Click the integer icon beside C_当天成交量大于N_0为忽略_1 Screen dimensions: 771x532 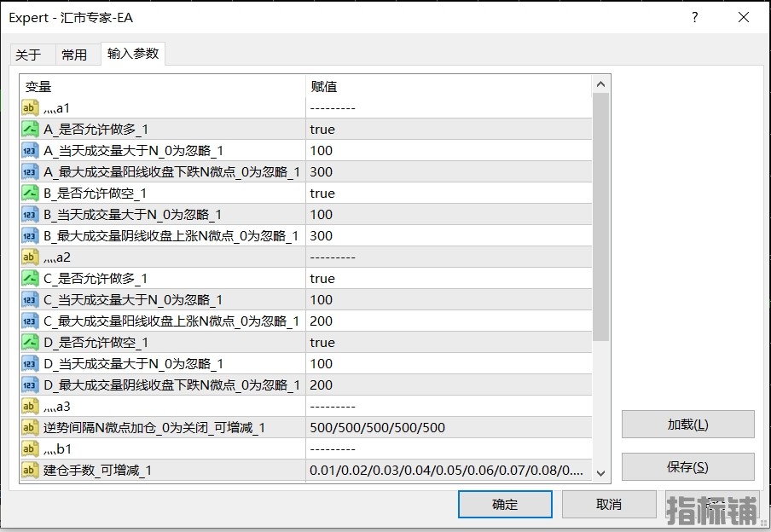[x=30, y=299]
